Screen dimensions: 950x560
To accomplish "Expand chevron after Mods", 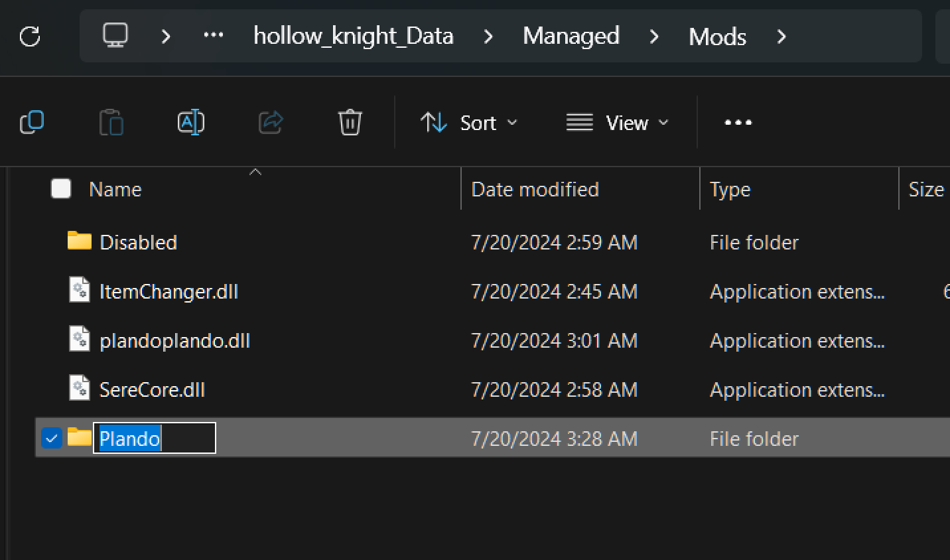I will point(781,36).
